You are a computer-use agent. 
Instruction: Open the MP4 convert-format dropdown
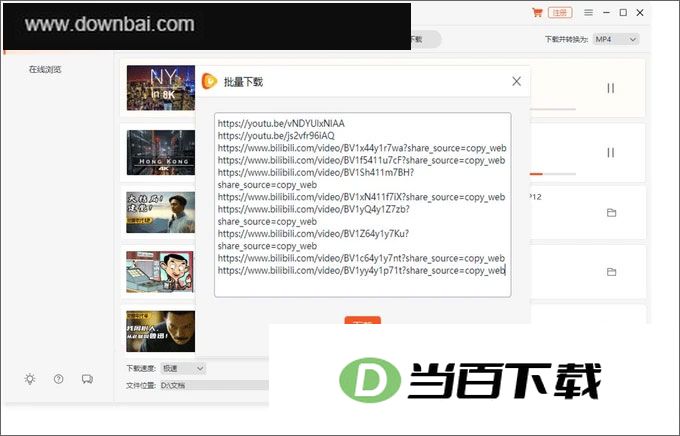[x=616, y=39]
